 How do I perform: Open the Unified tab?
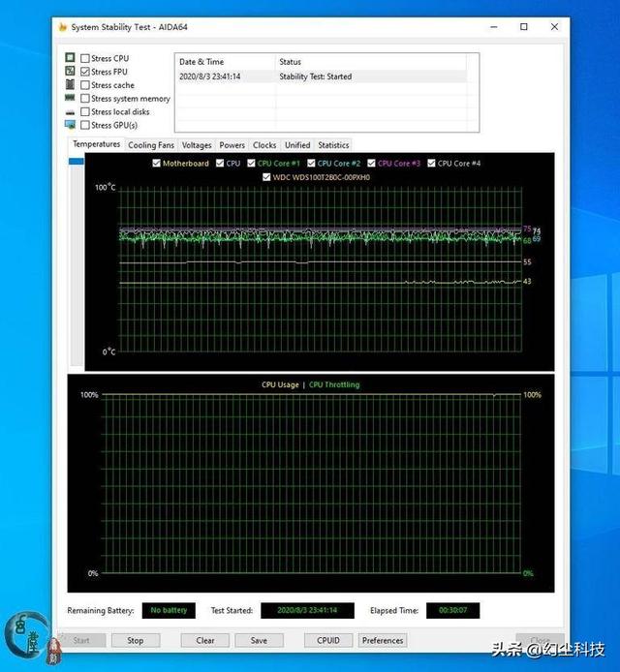coord(297,145)
